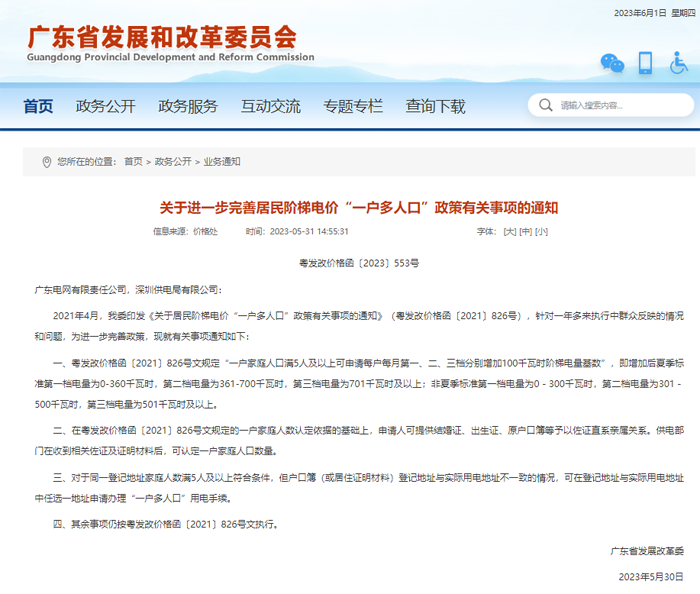Open the wheelchair accessibility mode icon
Viewport: 700px width, 594px height.
click(679, 62)
